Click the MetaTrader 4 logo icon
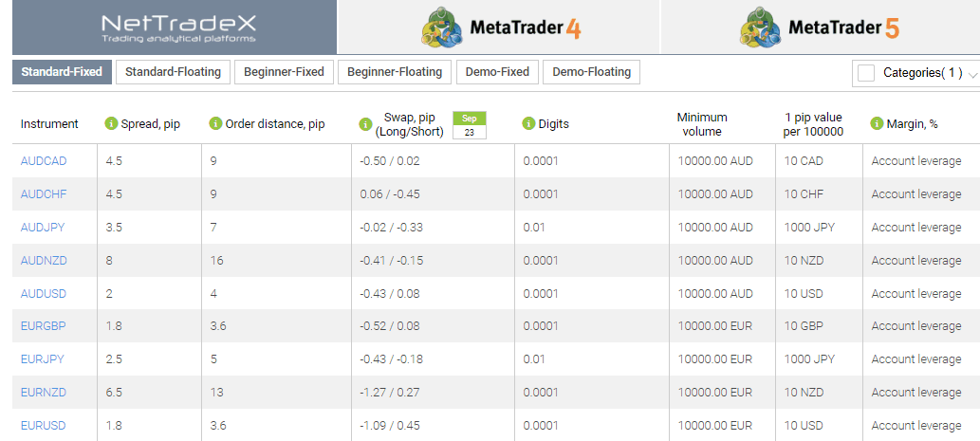This screenshot has width=980, height=441. click(x=443, y=28)
